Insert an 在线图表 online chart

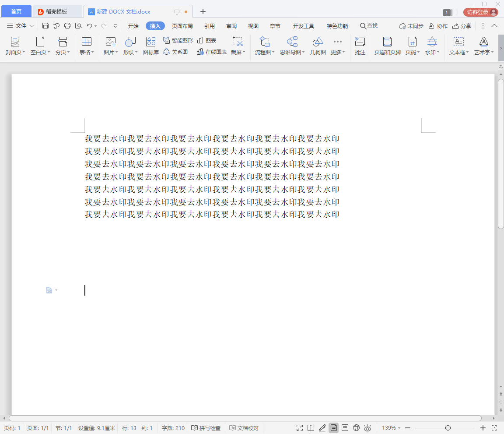(212, 52)
